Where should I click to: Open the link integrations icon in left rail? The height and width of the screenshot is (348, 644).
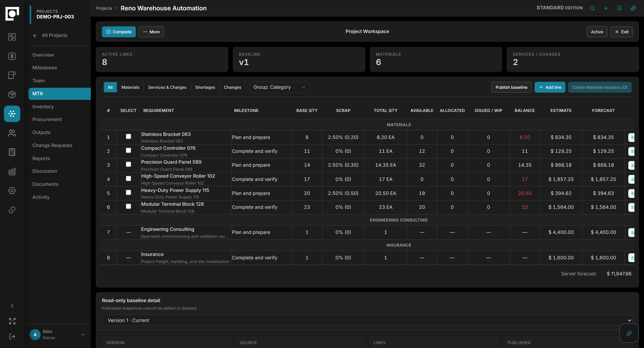12,210
